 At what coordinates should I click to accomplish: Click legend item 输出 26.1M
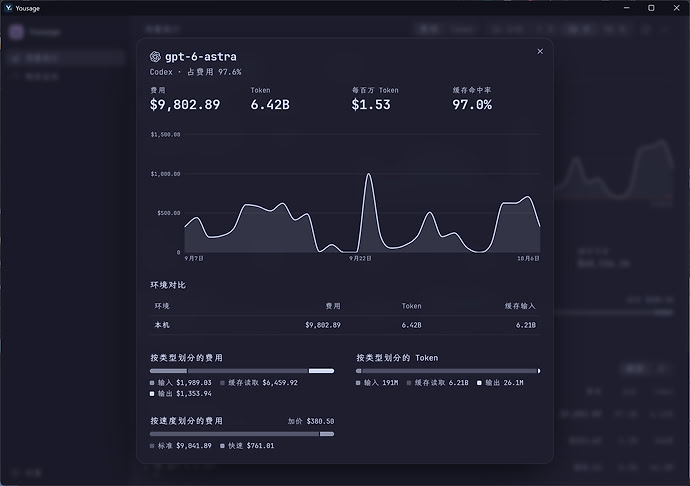point(500,383)
